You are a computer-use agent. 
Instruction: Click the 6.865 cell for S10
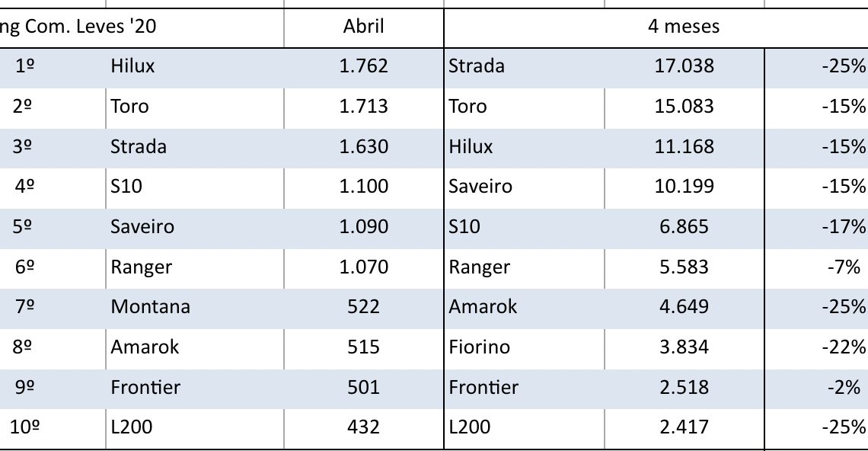coord(684,227)
